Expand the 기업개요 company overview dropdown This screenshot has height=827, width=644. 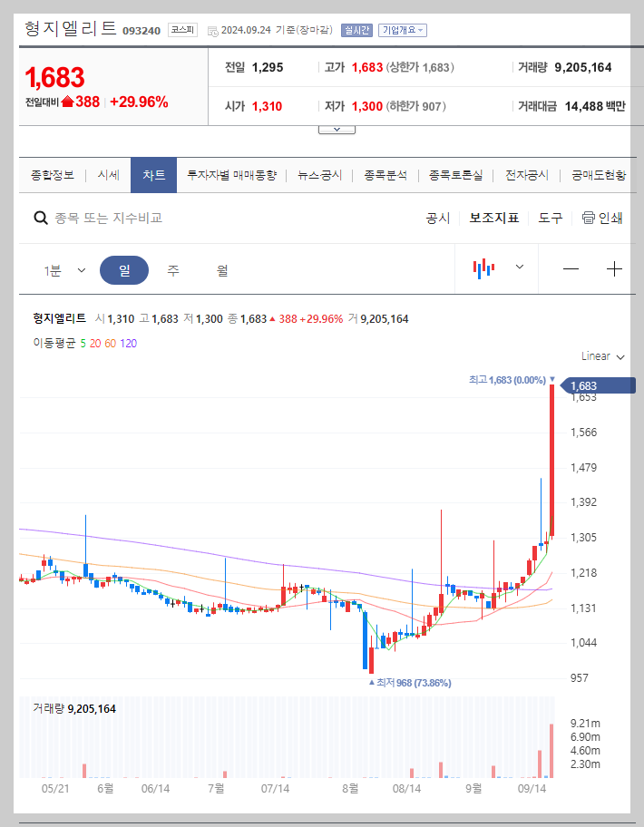[401, 29]
